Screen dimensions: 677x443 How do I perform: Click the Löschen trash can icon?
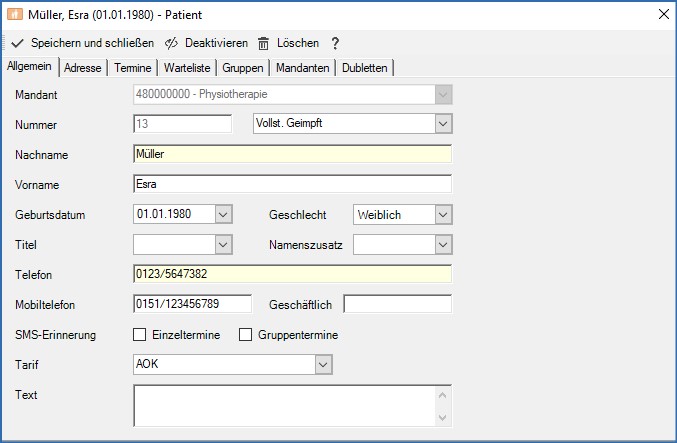pyautogui.click(x=263, y=43)
